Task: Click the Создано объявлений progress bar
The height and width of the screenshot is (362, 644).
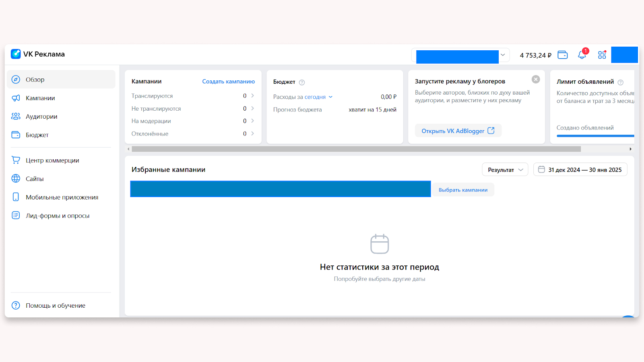Action: coord(595,136)
